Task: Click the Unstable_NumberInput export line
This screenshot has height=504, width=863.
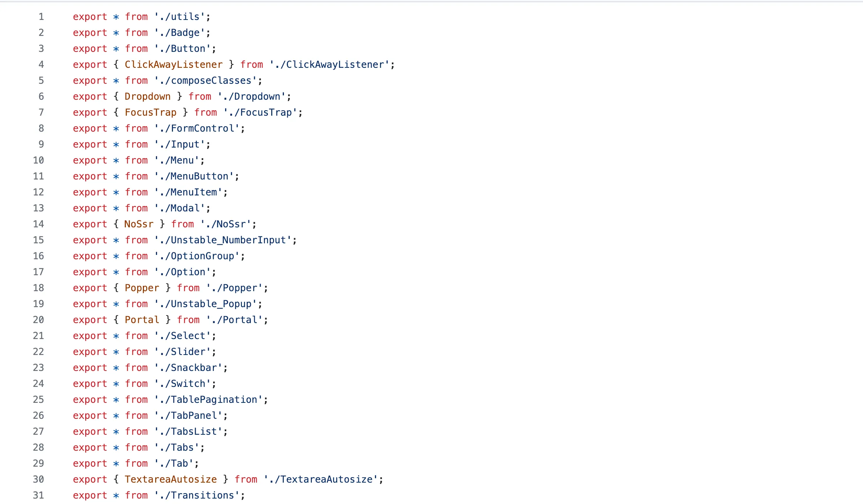Action: coord(184,240)
